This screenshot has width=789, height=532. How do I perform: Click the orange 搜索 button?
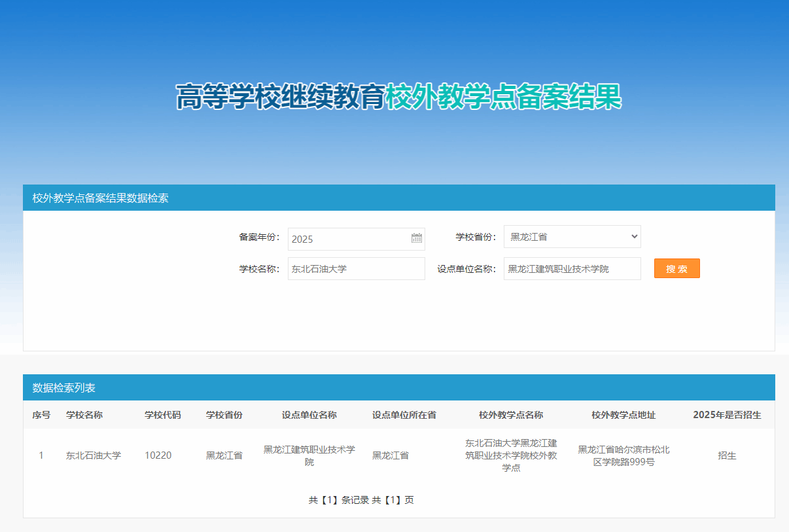point(677,268)
